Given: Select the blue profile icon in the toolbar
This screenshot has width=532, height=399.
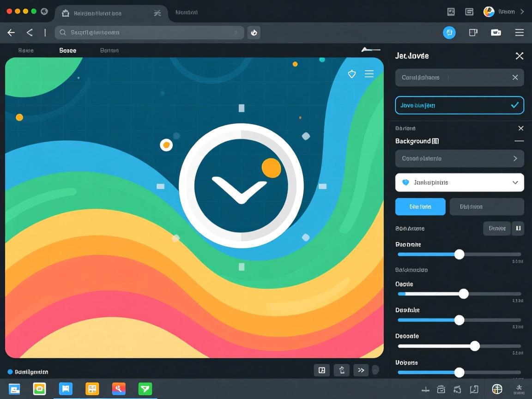Looking at the screenshot, I should point(449,32).
